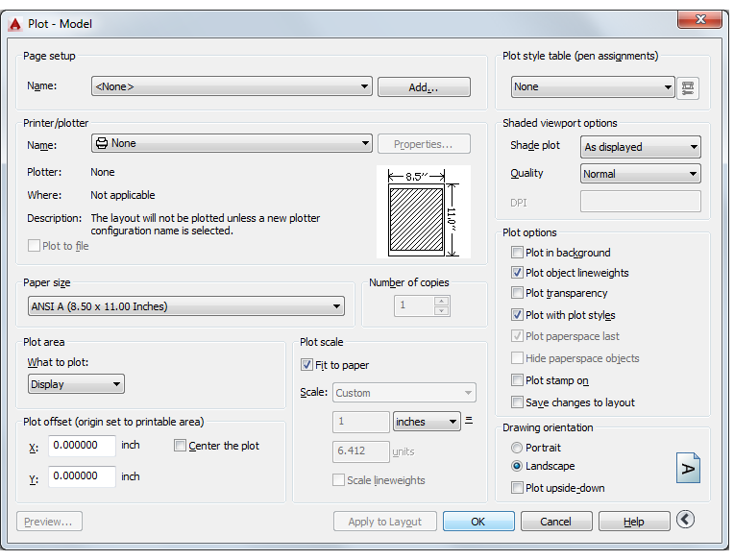Viewport: 734px width, 560px height.
Task: Enable Plot in background checkbox
Action: click(517, 253)
